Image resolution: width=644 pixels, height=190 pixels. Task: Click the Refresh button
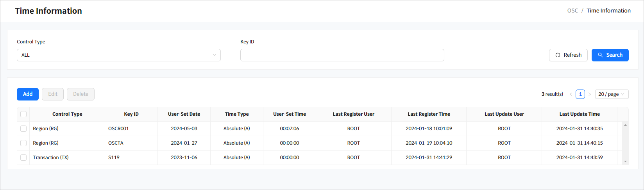click(x=568, y=55)
